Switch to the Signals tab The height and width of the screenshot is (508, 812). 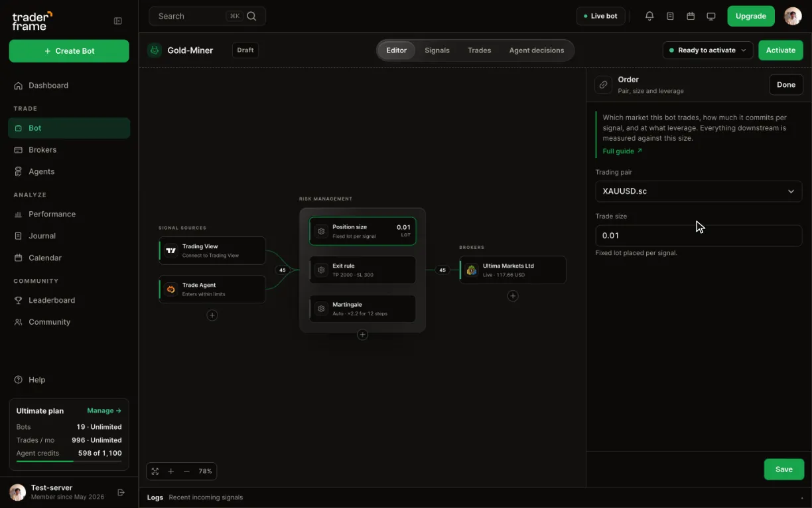coord(437,50)
